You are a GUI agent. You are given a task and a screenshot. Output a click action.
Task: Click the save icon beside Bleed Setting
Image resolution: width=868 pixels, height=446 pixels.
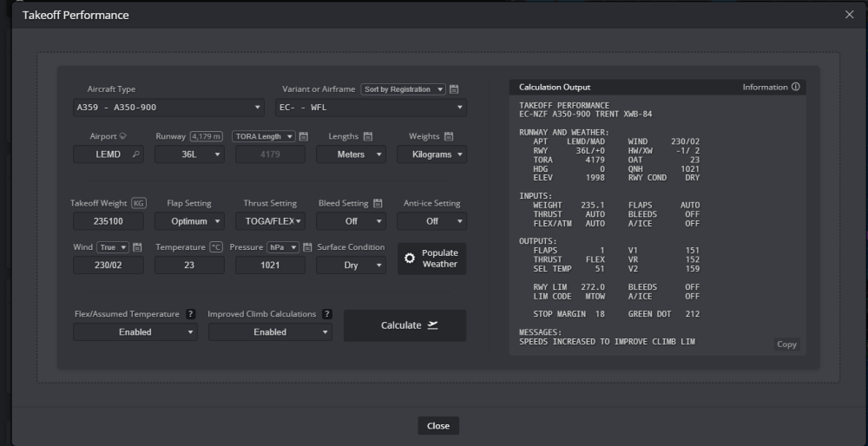click(378, 203)
